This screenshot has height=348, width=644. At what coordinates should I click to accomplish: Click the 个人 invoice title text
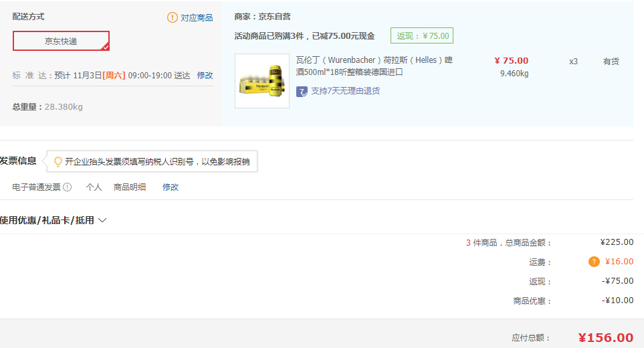pos(94,187)
